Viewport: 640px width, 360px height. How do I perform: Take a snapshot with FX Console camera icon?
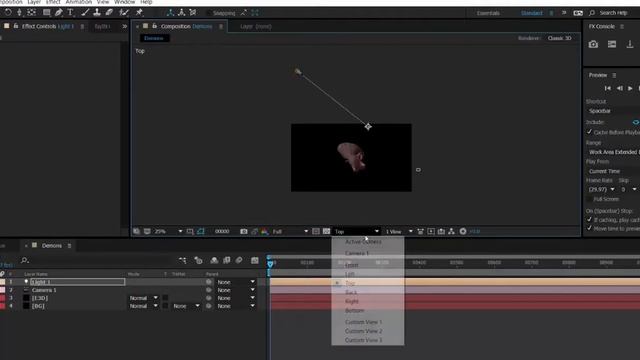(593, 44)
